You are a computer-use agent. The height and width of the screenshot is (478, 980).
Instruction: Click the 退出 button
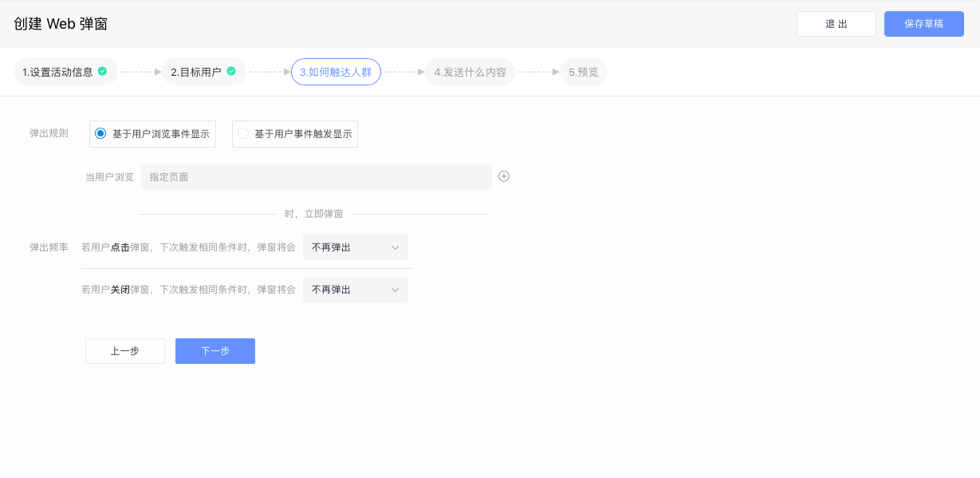pyautogui.click(x=836, y=24)
